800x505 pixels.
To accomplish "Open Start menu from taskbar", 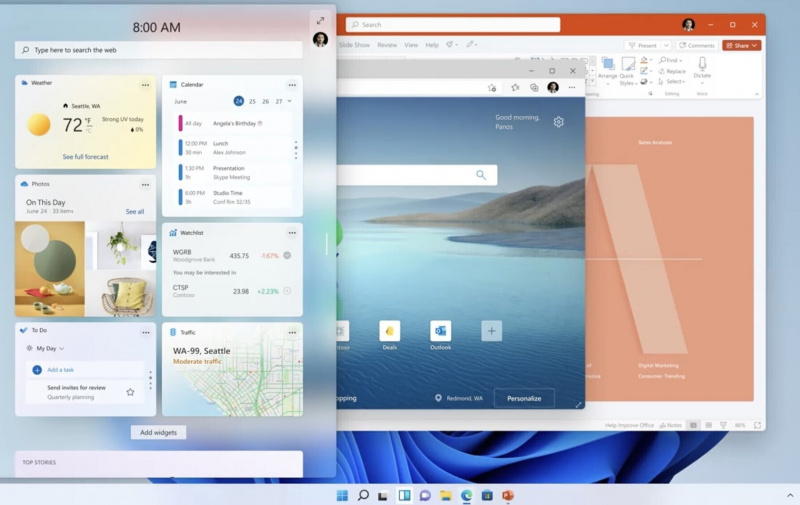I will (x=342, y=495).
